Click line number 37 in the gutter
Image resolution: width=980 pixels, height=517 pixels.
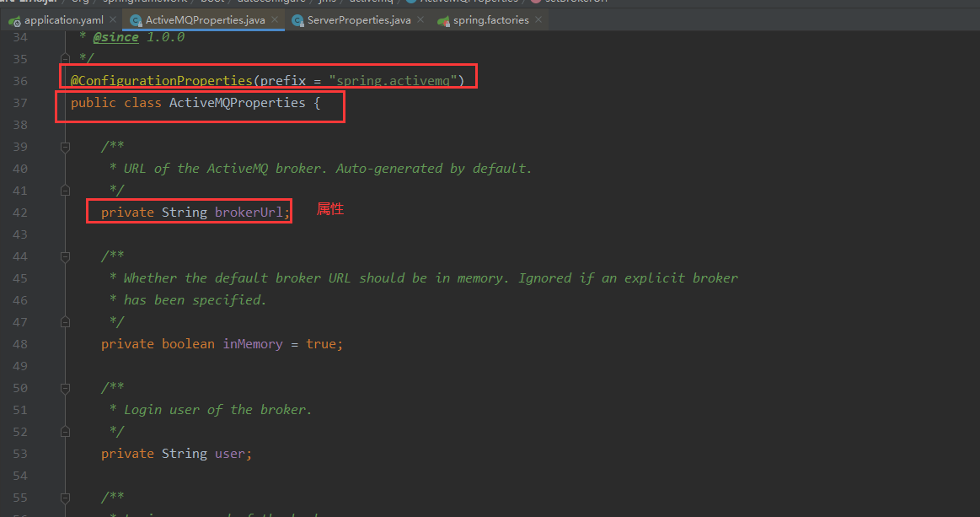click(20, 103)
